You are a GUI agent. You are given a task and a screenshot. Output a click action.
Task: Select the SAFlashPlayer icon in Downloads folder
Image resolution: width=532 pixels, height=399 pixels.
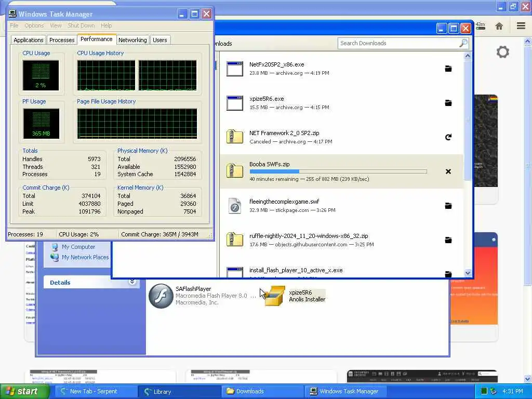(x=161, y=296)
